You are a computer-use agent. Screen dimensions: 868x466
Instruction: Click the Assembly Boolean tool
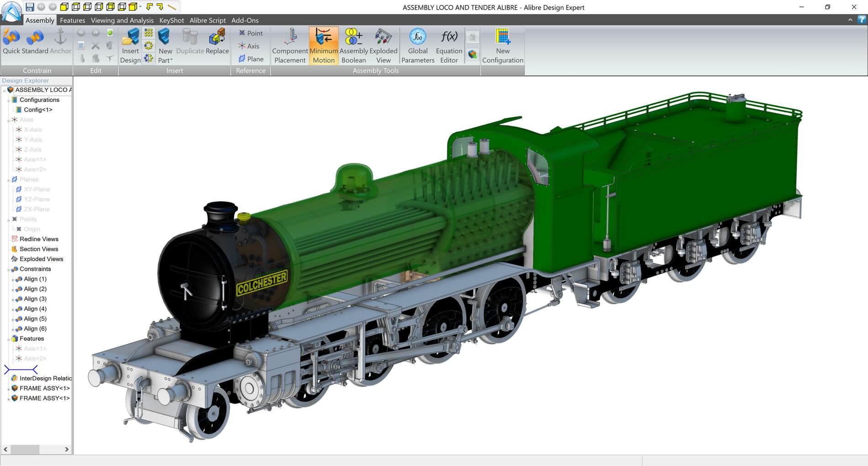click(354, 46)
